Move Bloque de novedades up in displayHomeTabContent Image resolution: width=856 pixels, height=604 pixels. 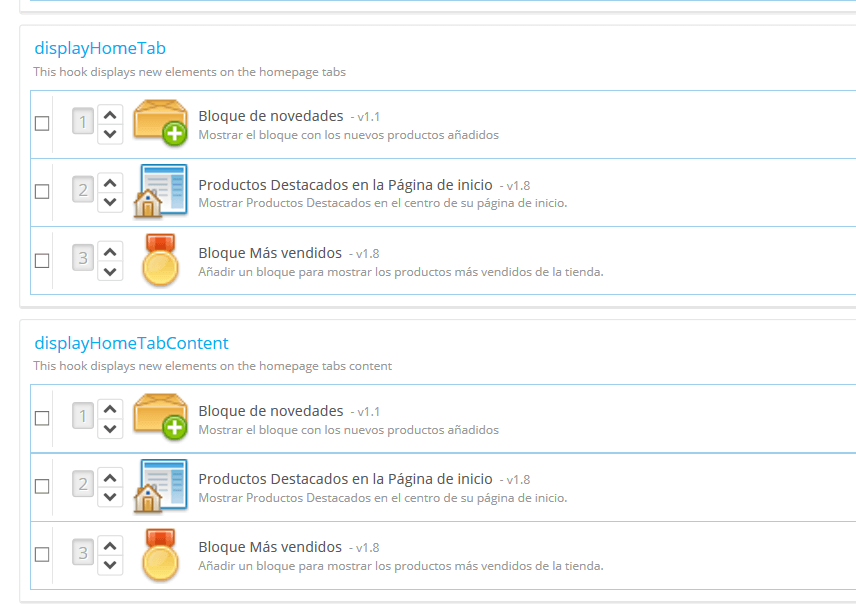pyautogui.click(x=110, y=409)
